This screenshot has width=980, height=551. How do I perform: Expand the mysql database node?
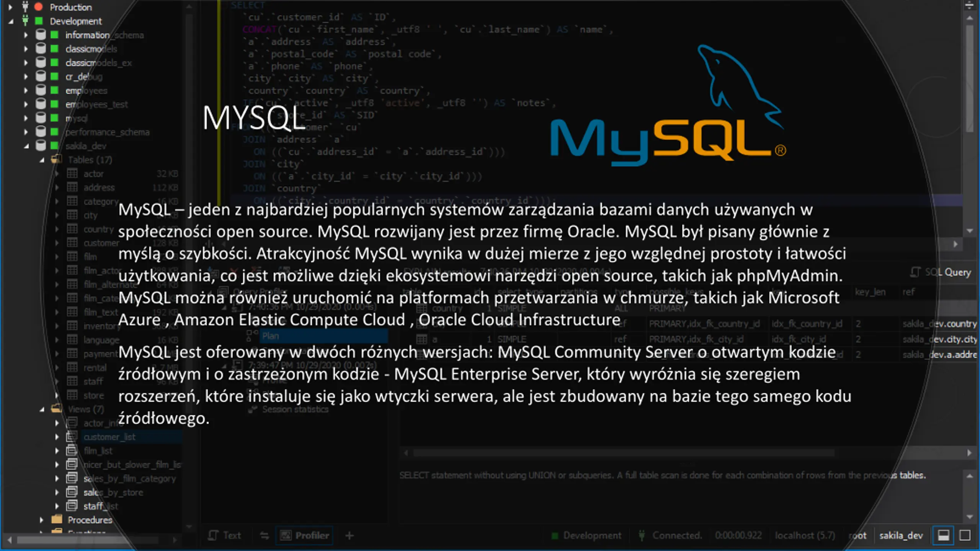(x=26, y=118)
